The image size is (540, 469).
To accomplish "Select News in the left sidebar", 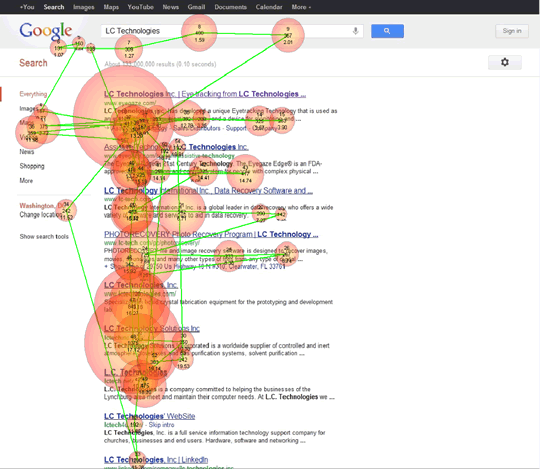I will 27,152.
